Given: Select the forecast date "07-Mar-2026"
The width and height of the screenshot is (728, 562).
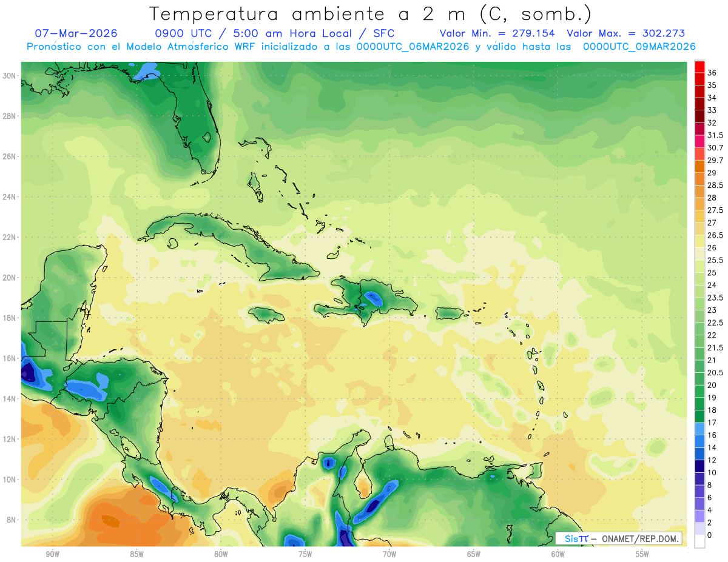Looking at the screenshot, I should point(76,33).
